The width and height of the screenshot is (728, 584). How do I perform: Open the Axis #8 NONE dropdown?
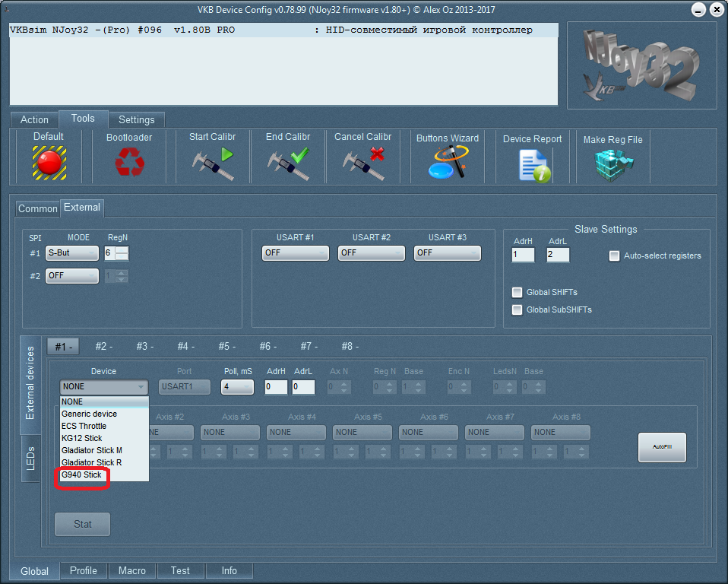tap(561, 433)
